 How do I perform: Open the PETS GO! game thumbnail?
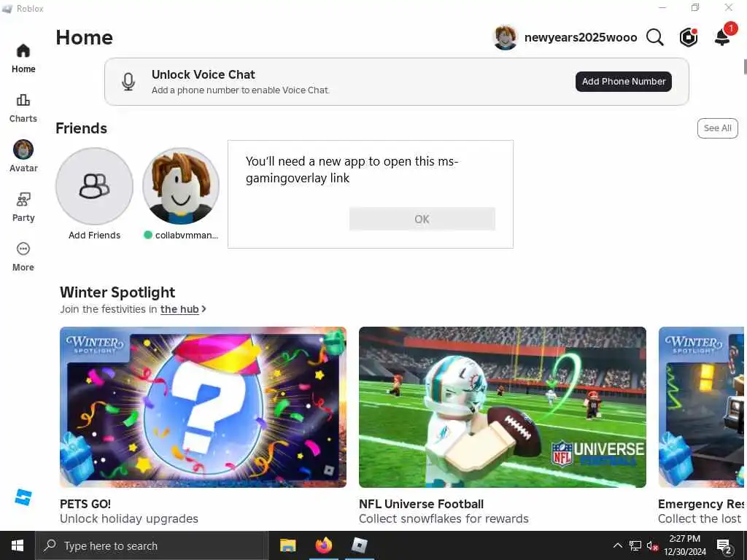[203, 407]
